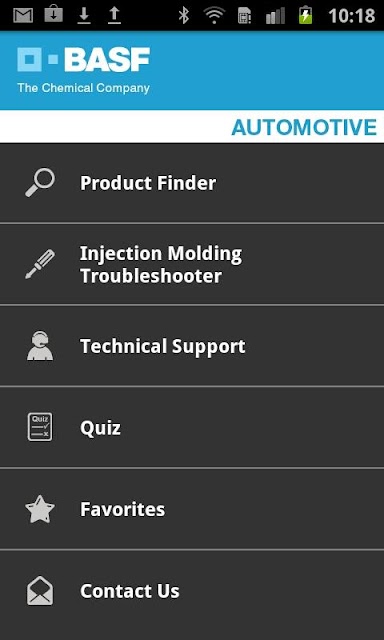This screenshot has width=384, height=640.
Task: Tap the battery charging icon
Action: (x=305, y=15)
